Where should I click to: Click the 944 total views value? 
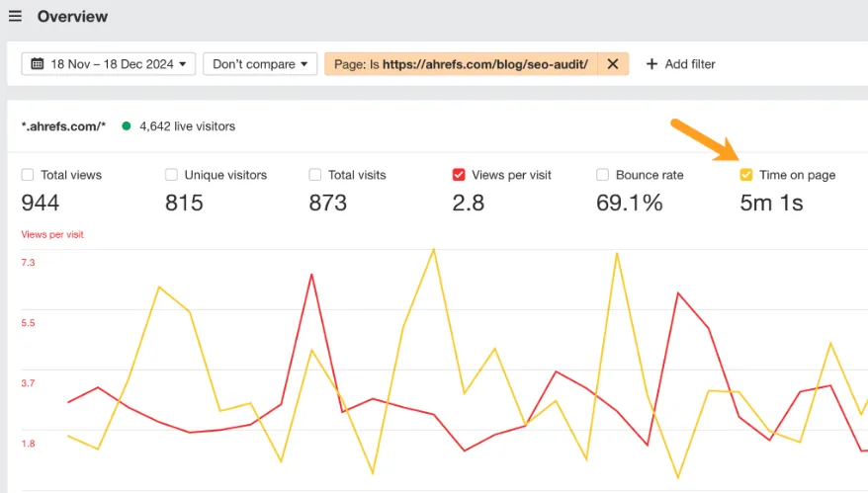click(x=41, y=203)
